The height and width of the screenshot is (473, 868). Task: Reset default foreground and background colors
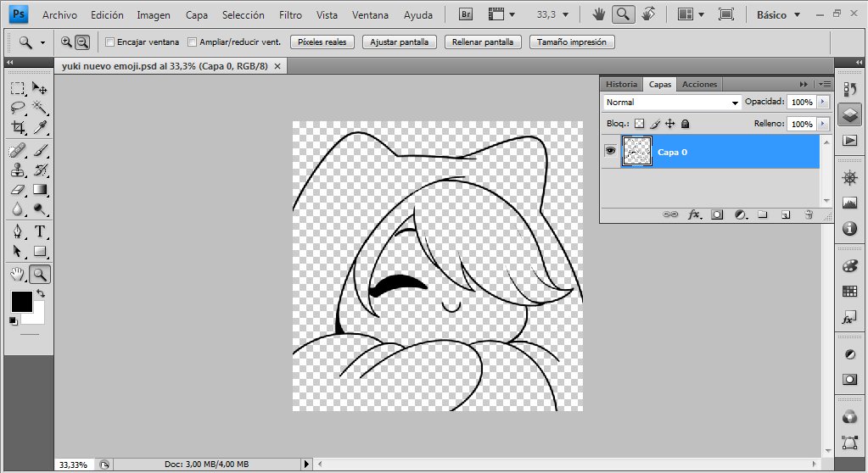14,321
